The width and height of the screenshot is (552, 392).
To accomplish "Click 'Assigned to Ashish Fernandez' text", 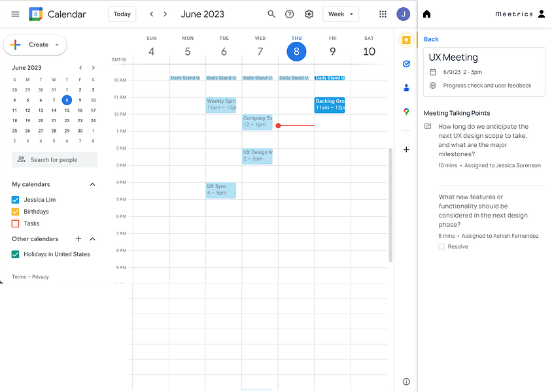I will point(500,236).
